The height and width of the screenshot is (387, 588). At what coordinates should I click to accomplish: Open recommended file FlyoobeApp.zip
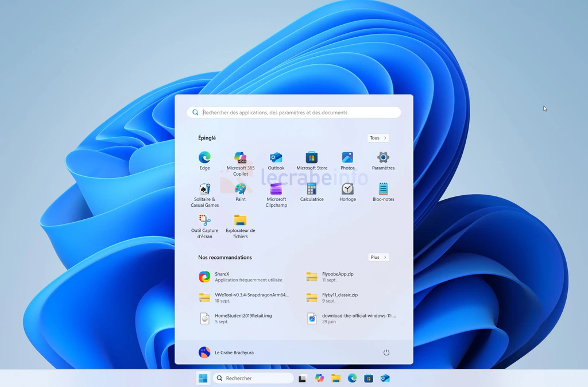tap(338, 277)
